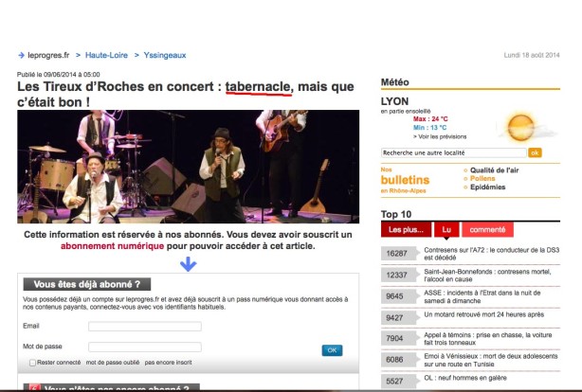
Task: Tick the 'Rester connecté' checkbox
Action: pyautogui.click(x=31, y=363)
